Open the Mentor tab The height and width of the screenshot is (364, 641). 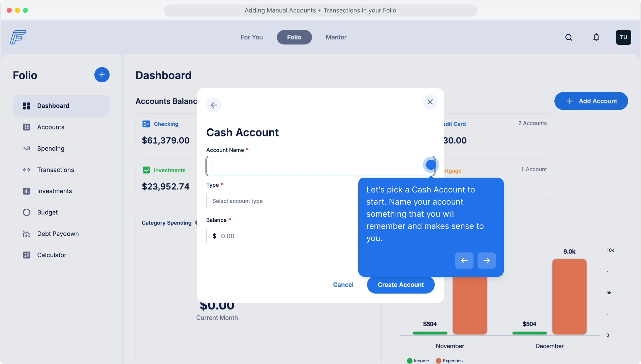336,37
